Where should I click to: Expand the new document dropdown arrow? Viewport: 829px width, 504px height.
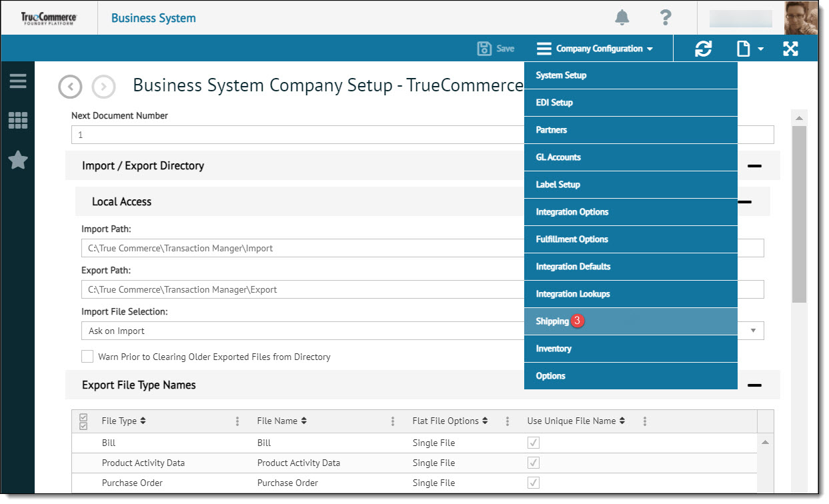tap(760, 49)
